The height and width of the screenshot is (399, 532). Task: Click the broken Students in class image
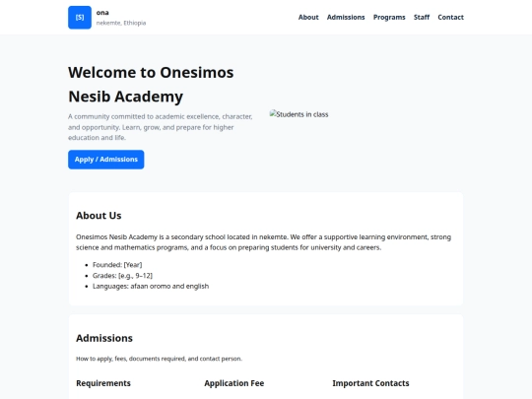click(x=299, y=114)
